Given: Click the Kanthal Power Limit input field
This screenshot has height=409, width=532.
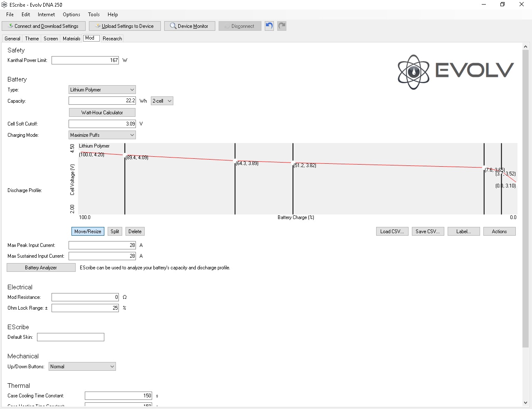Looking at the screenshot, I should pyautogui.click(x=85, y=60).
